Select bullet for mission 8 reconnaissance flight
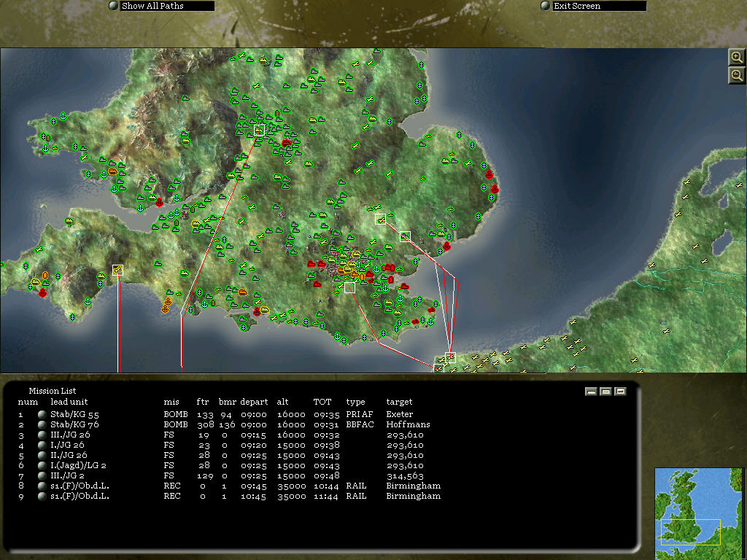747x560 pixels. tap(42, 486)
